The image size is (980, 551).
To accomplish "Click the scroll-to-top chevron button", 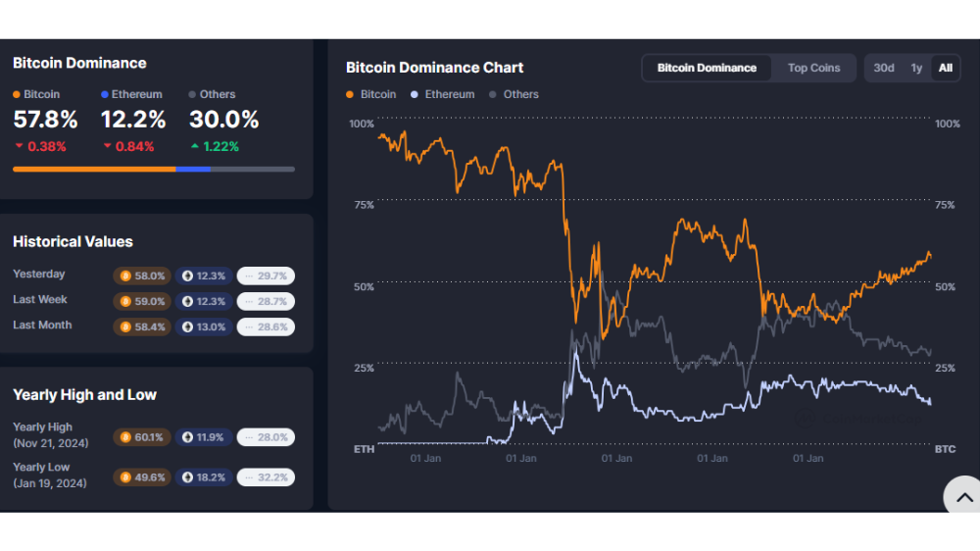I will click(x=963, y=497).
